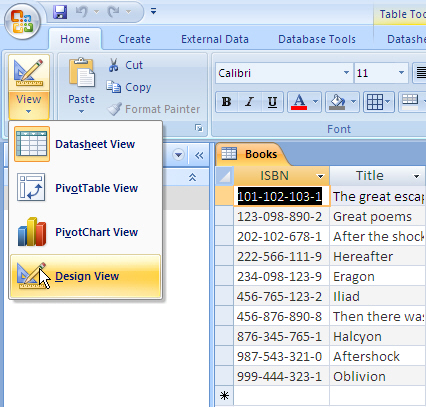
Task: Toggle italic formatting
Action: (x=249, y=102)
